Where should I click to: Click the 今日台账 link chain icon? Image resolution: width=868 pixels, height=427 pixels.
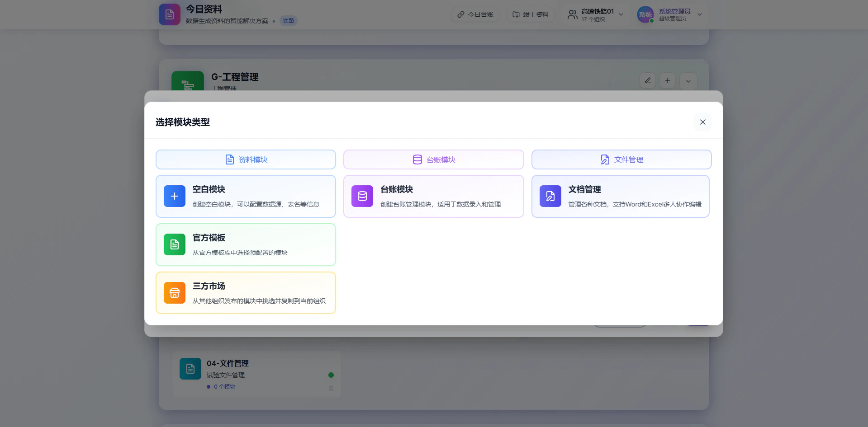tap(461, 14)
